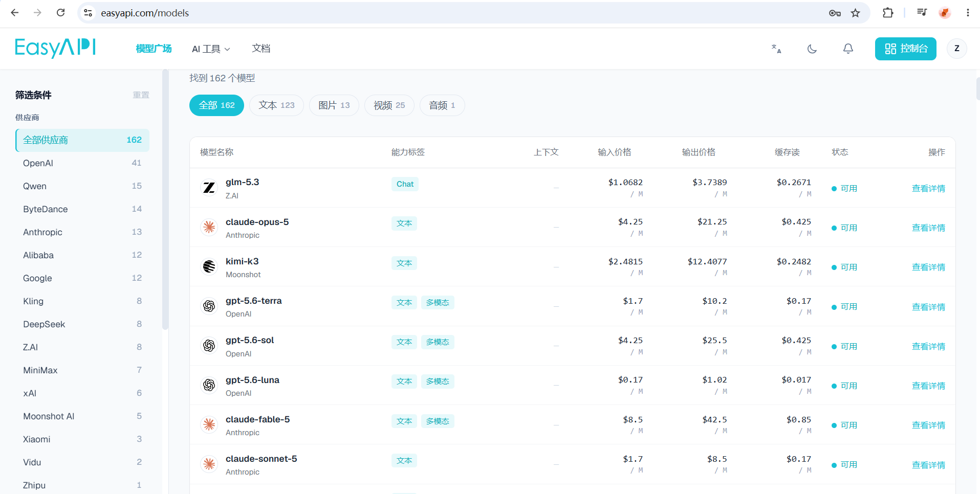
Task: Filter providers by MiniMax
Action: point(82,370)
